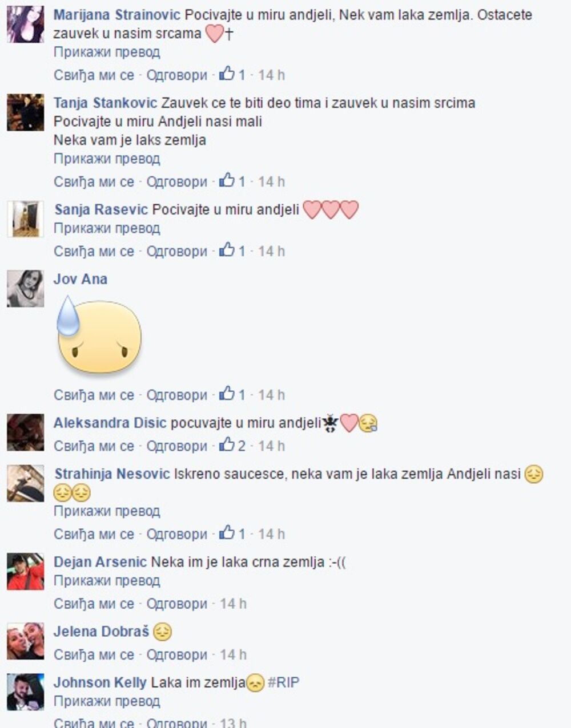The width and height of the screenshot is (571, 728).
Task: Click the 14 h timestamp on Dejan Arsenic's comment
Action: 234,604
